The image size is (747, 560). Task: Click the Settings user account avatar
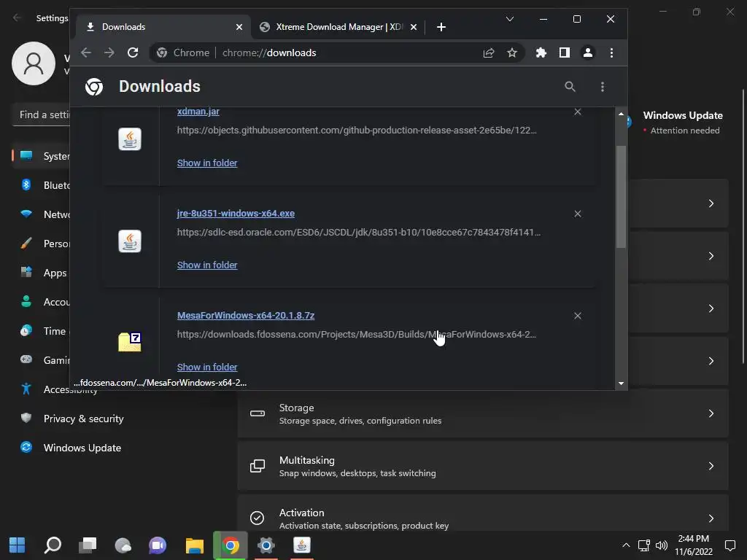34,63
